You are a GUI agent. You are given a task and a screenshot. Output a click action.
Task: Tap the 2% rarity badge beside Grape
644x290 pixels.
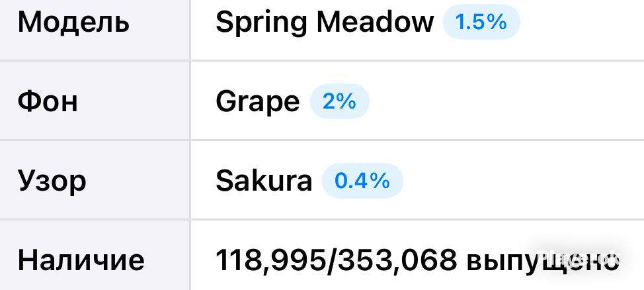pos(340,101)
